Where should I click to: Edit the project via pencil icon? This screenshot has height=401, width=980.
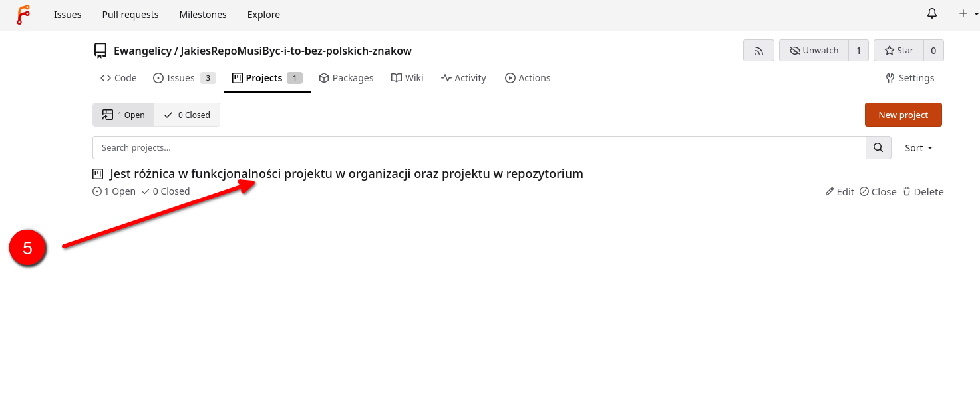tap(839, 192)
